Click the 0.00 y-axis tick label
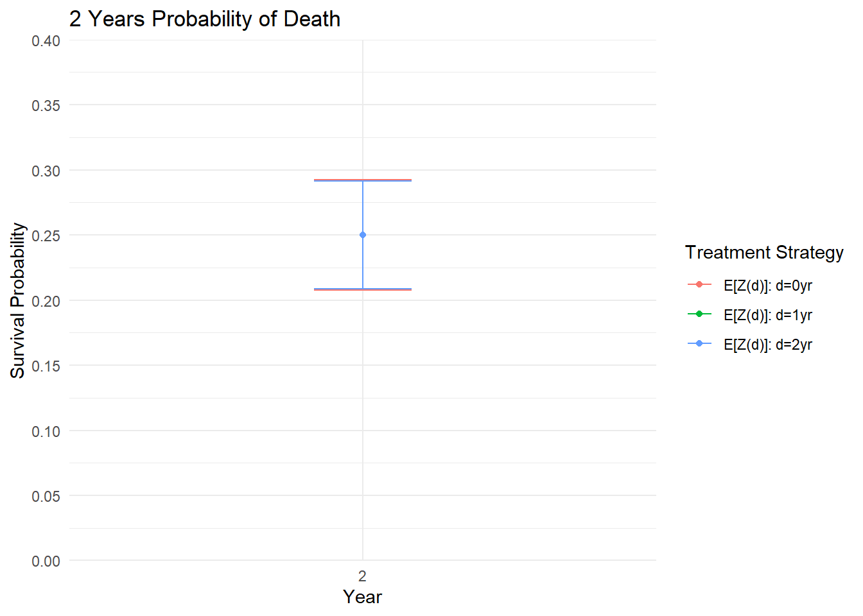 coord(46,561)
